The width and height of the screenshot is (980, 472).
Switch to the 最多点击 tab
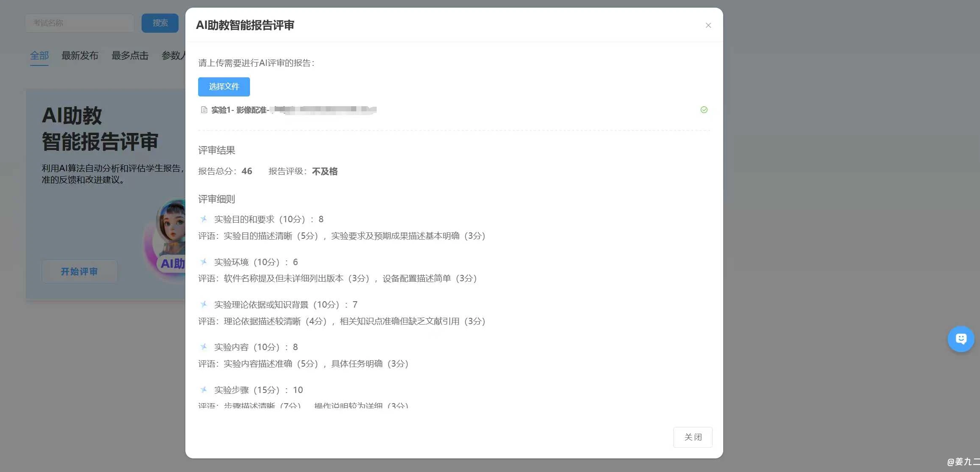click(x=130, y=55)
